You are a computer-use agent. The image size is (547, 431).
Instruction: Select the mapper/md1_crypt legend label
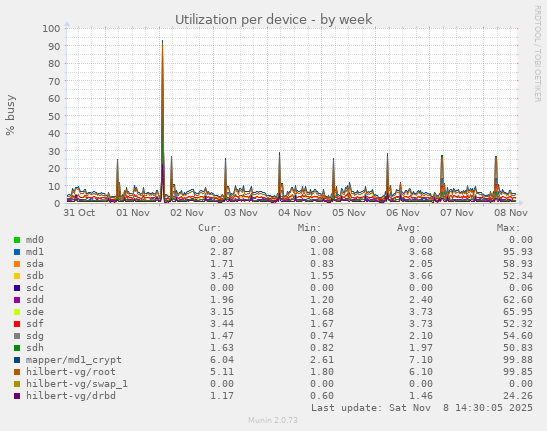click(74, 360)
